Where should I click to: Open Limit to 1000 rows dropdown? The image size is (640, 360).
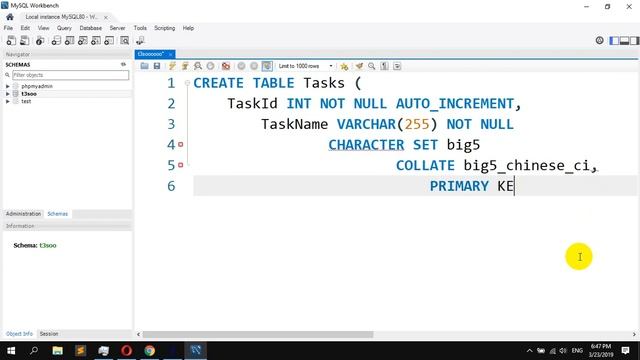306,66
